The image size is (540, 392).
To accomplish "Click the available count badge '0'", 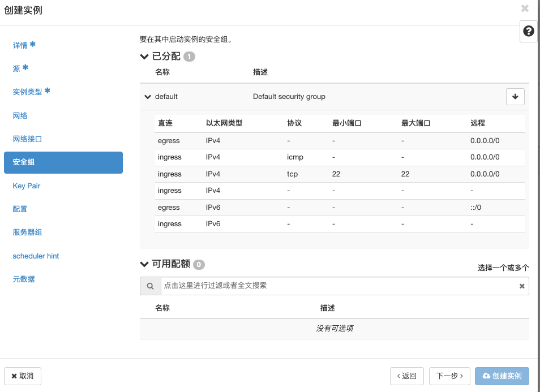I will [x=199, y=265].
